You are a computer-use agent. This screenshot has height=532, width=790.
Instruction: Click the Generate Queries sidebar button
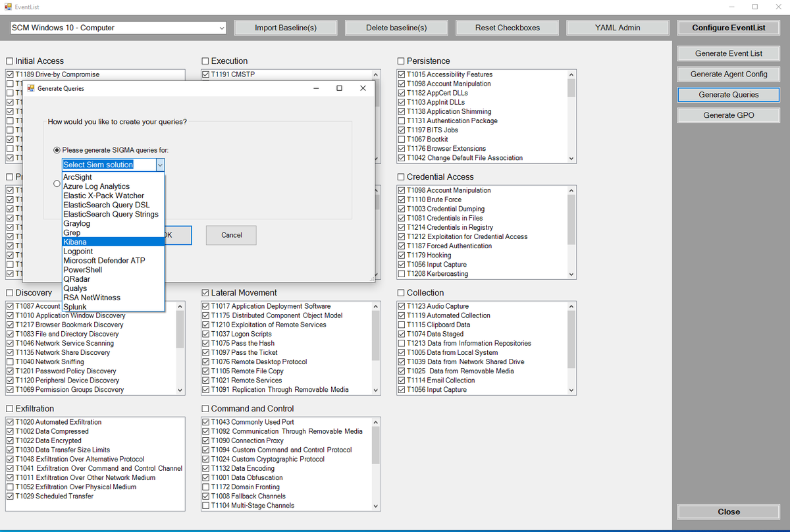click(729, 94)
